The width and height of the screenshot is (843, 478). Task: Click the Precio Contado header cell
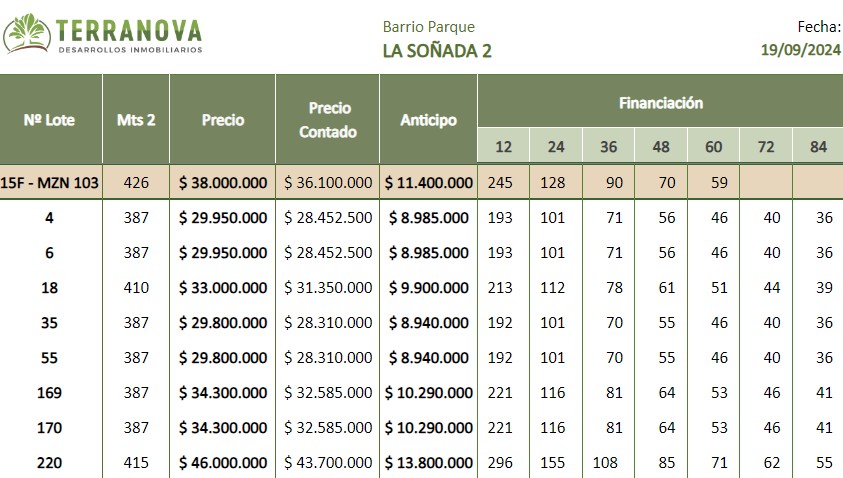pyautogui.click(x=328, y=119)
